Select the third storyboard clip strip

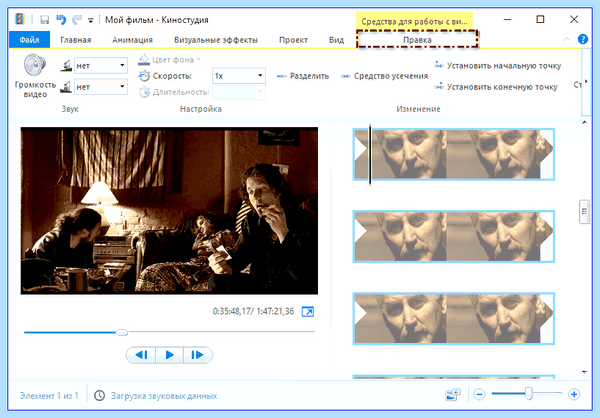pos(453,318)
